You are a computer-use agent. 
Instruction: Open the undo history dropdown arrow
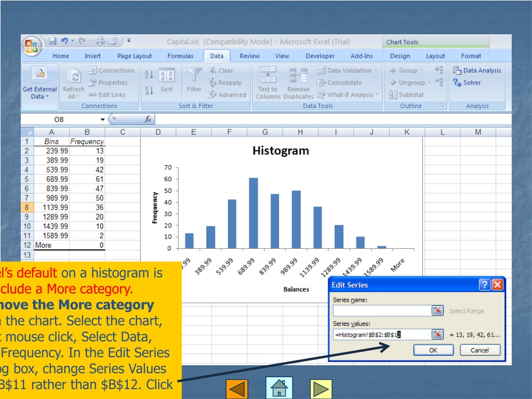click(x=73, y=41)
